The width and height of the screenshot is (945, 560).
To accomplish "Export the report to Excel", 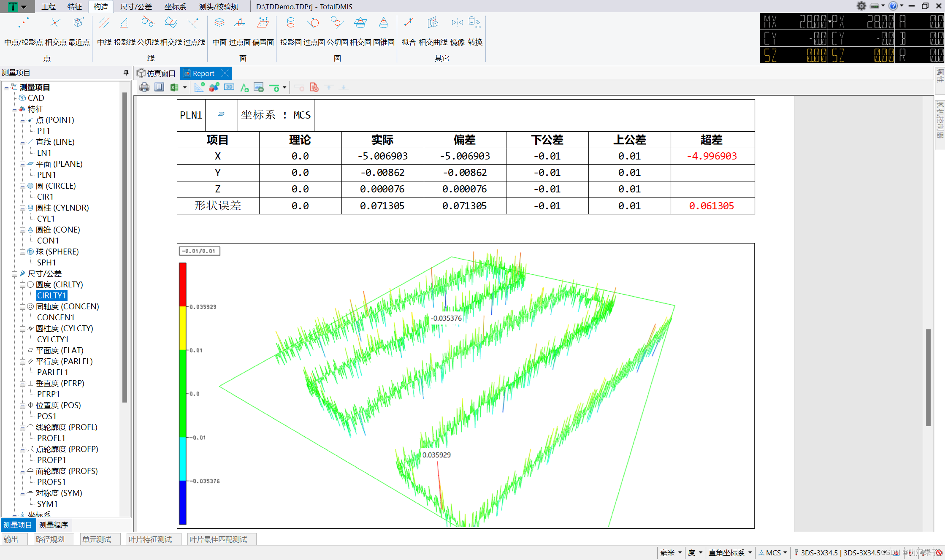I will pos(174,87).
